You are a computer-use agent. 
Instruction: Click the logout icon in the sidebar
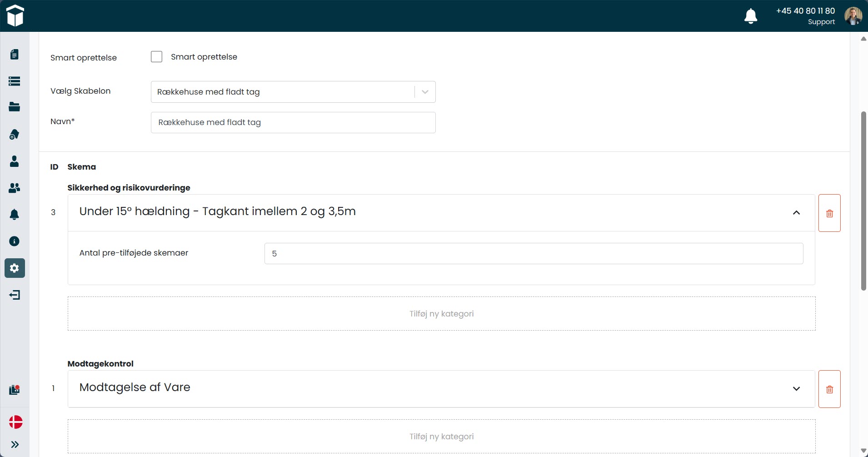point(15,295)
